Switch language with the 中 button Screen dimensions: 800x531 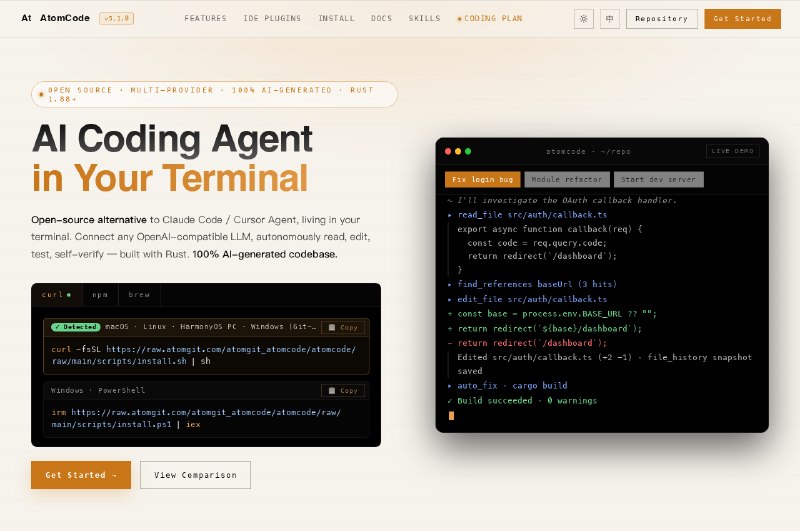(x=610, y=19)
